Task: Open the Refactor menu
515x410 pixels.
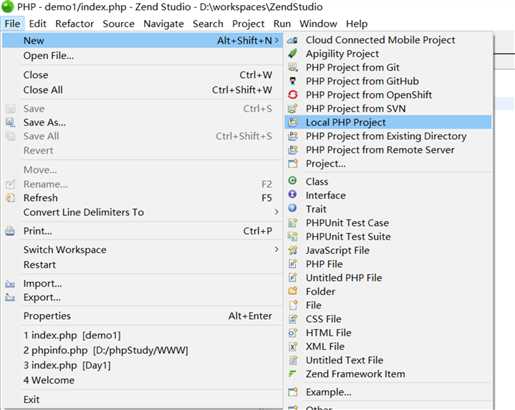Action: tap(74, 24)
